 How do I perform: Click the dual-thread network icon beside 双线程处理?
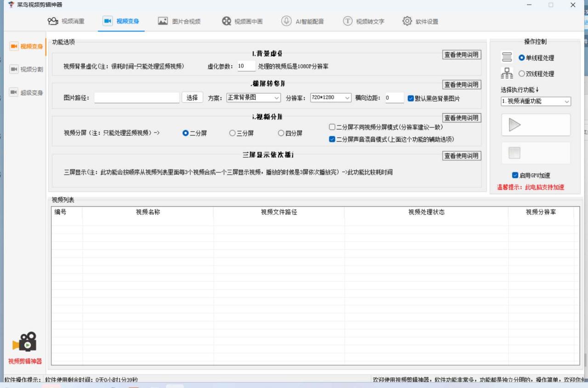(506, 74)
